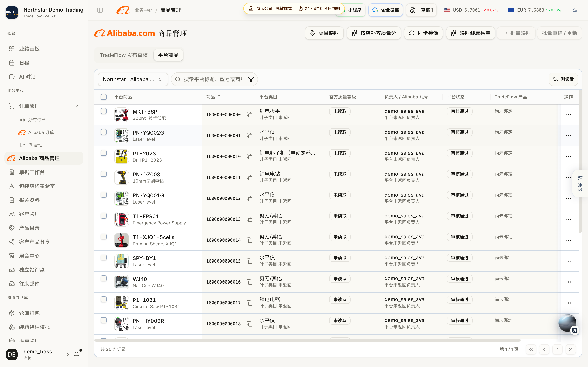Click the horizontal table scrollbar
The image size is (588, 367).
[x=307, y=340]
